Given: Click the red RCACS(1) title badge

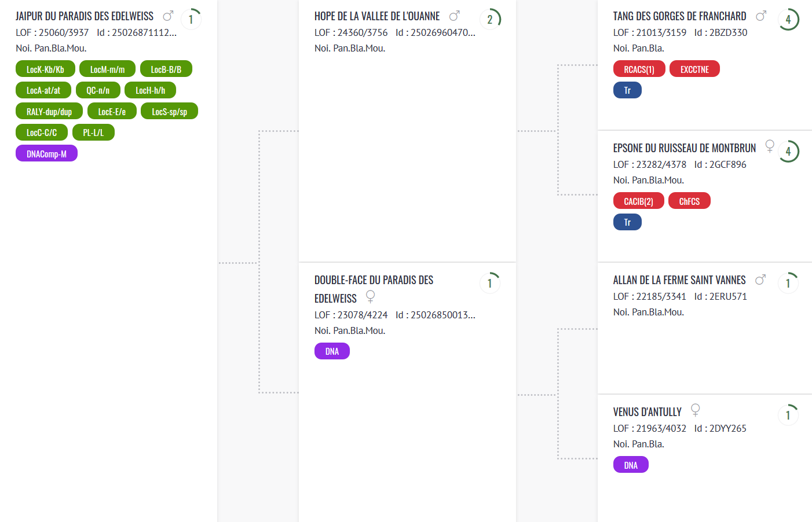Looking at the screenshot, I should pyautogui.click(x=639, y=69).
